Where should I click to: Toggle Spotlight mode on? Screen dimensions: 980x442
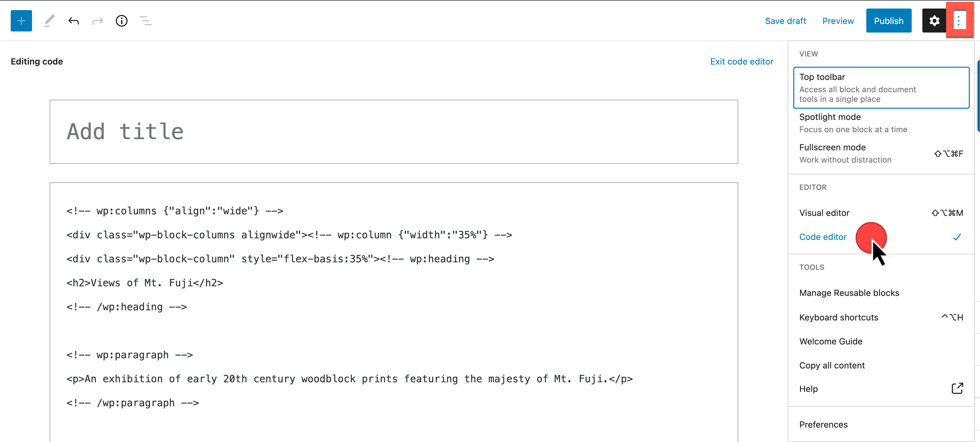(x=881, y=123)
